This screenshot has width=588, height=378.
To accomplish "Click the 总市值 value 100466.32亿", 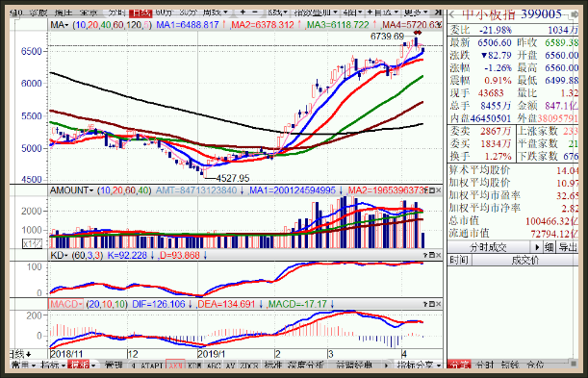I will (x=551, y=221).
